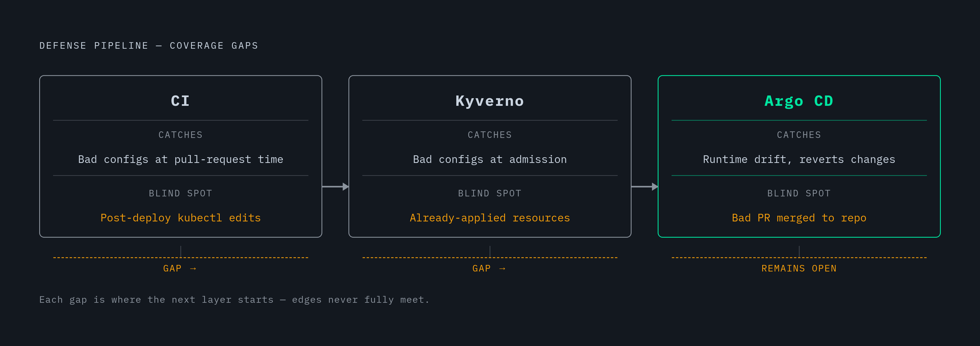Click 'Bad configs at admission' text
This screenshot has width=980, height=346.
point(490,159)
